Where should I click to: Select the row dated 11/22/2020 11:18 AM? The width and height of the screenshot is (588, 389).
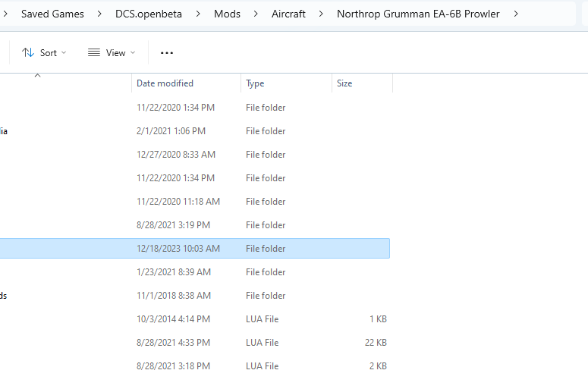[195, 202]
